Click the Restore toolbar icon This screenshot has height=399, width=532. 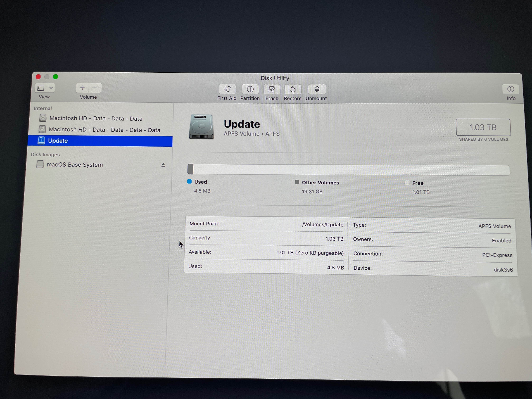(293, 89)
